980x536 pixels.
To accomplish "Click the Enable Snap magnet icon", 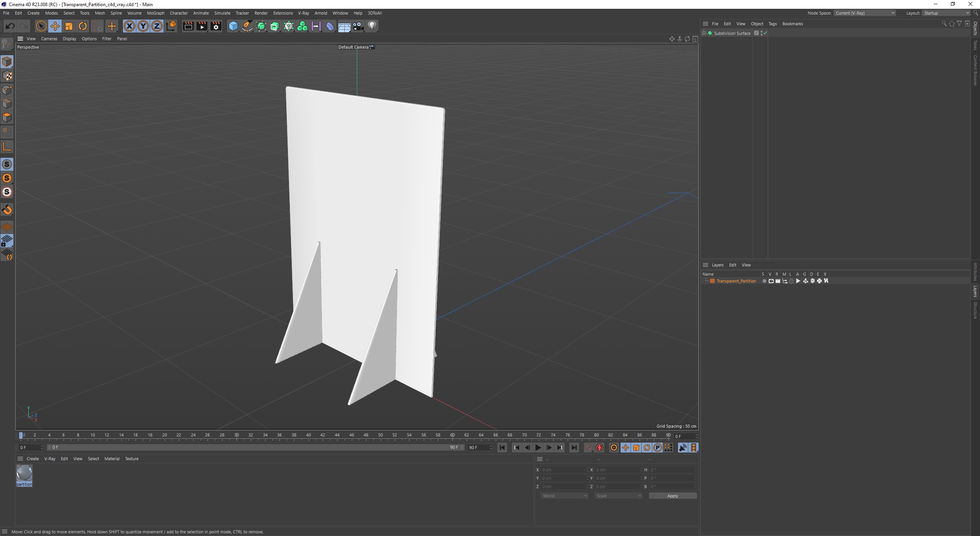I will click(7, 210).
